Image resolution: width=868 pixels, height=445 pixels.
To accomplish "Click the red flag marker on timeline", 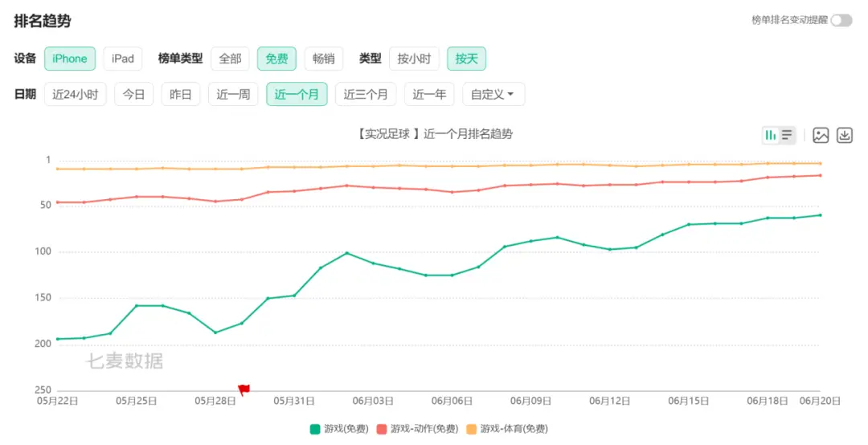I will click(244, 390).
